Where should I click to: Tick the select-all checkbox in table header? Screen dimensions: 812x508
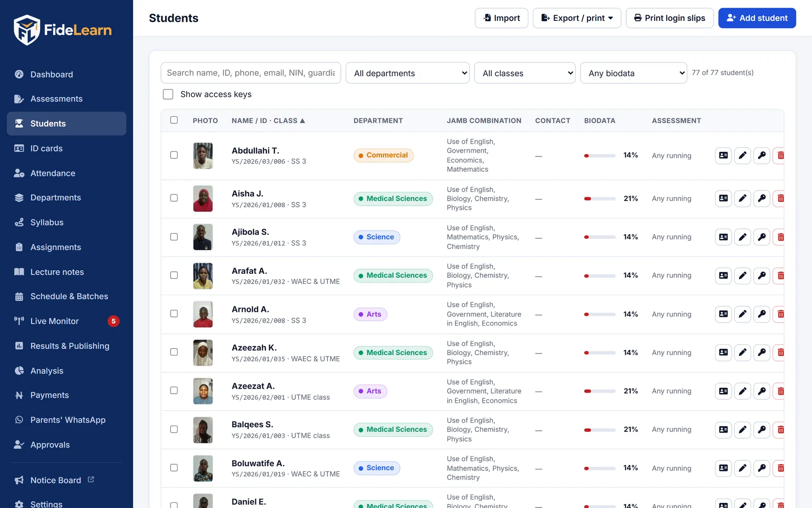tap(174, 120)
